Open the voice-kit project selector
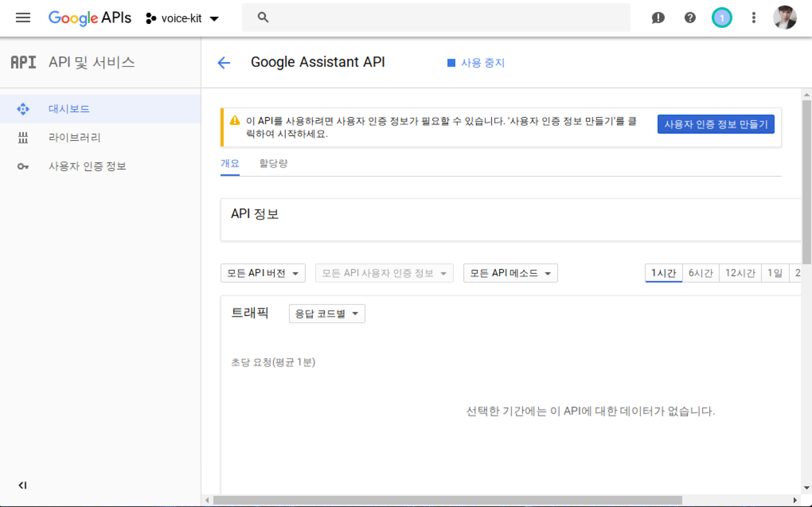This screenshot has height=507, width=812. pyautogui.click(x=182, y=18)
